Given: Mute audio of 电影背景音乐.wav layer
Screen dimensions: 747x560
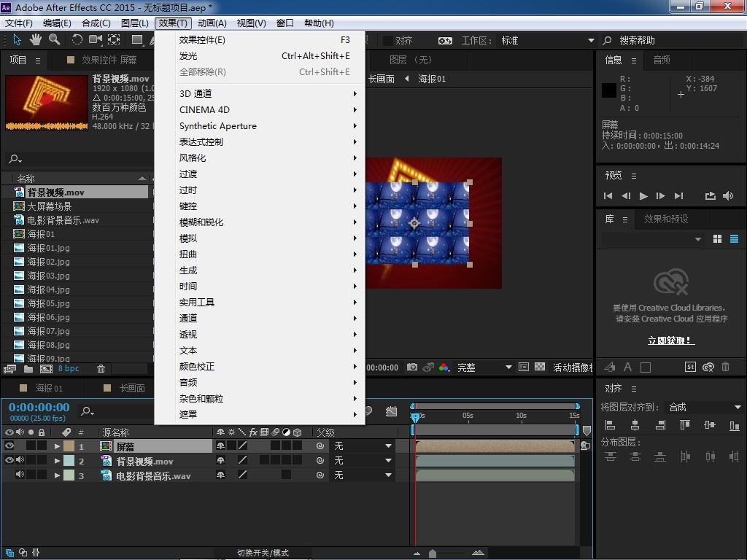Looking at the screenshot, I should (x=20, y=474).
